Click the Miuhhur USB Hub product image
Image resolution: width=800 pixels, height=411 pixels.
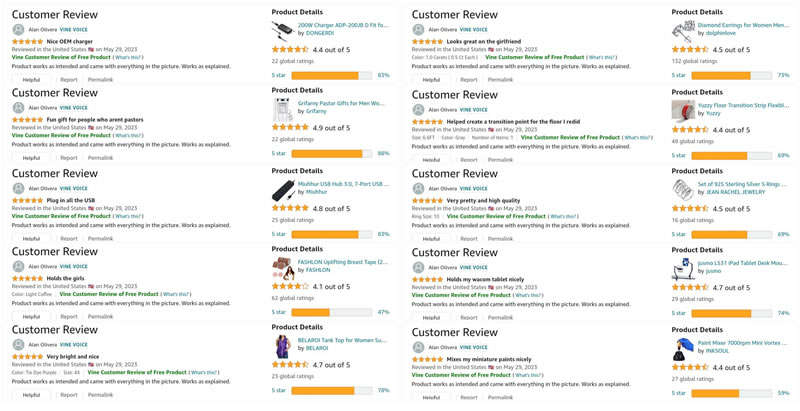coord(283,190)
